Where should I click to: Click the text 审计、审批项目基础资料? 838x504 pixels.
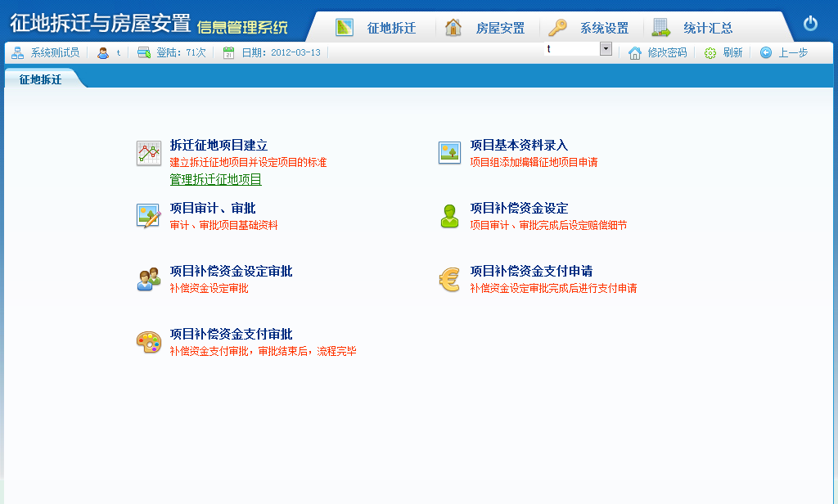223,225
